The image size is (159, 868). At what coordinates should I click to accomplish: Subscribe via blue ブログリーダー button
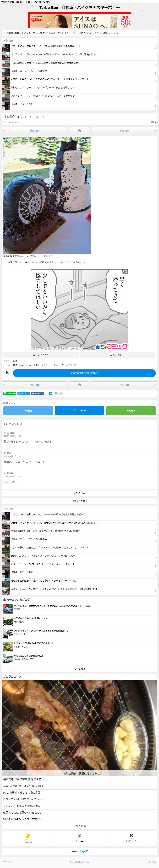click(x=79, y=410)
